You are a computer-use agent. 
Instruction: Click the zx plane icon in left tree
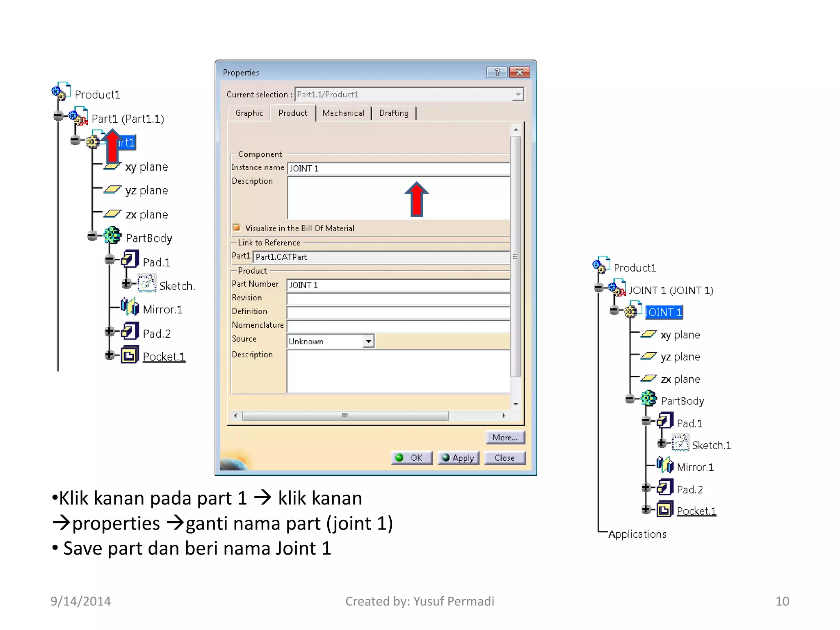pos(112,214)
